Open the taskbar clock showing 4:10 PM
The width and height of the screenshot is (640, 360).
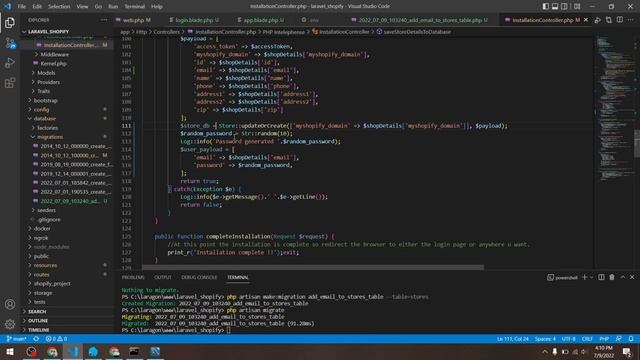[x=604, y=351]
